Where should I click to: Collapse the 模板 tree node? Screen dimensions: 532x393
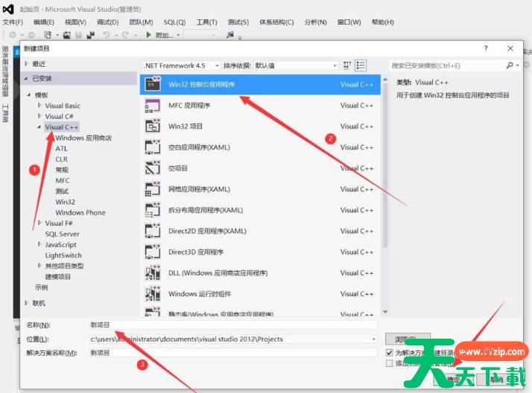(x=29, y=95)
